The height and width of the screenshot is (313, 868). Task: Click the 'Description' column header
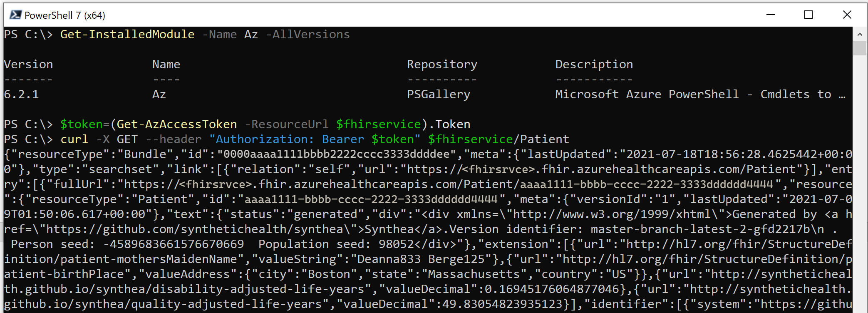(594, 65)
